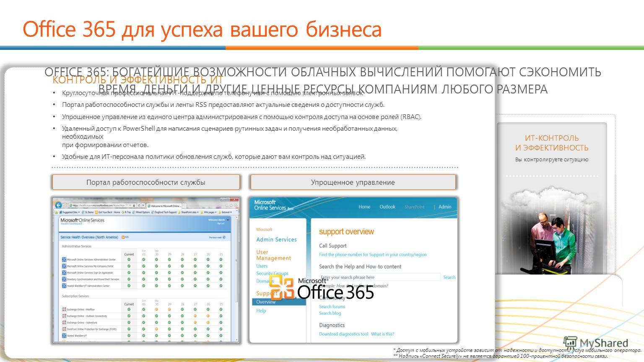Click the Help link in the sidebar

pos(261,311)
